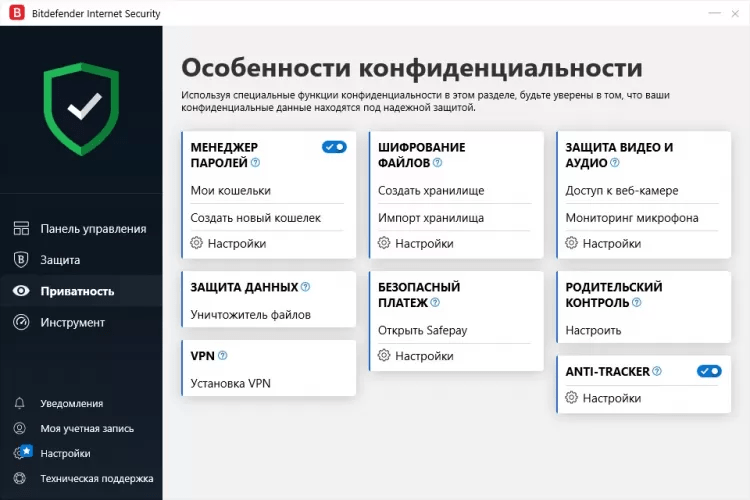This screenshot has height=500, width=750.
Task: Click the bell icon for Уведомления
Action: tap(20, 403)
